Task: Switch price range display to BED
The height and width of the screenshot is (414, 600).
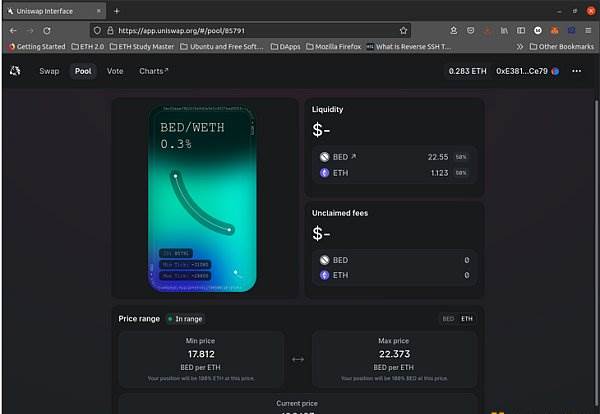Action: click(448, 319)
